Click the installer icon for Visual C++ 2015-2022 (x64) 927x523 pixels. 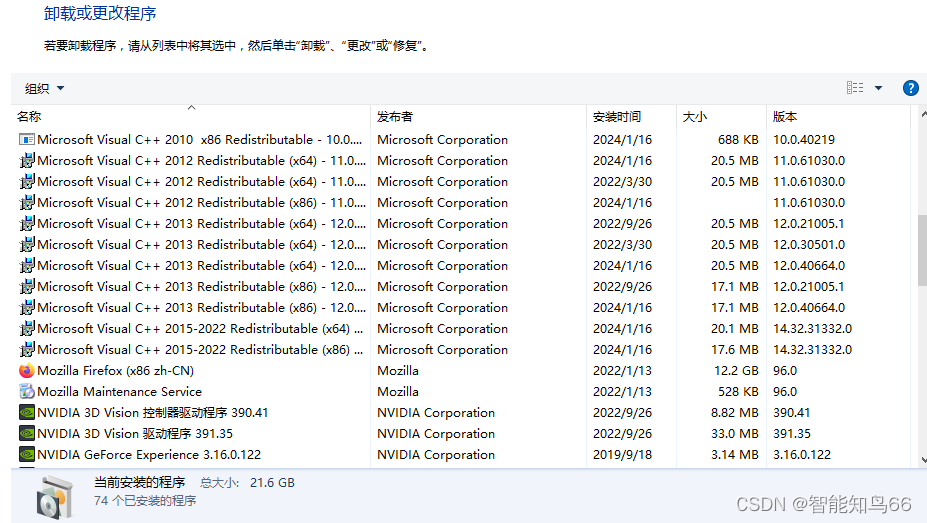(x=27, y=329)
